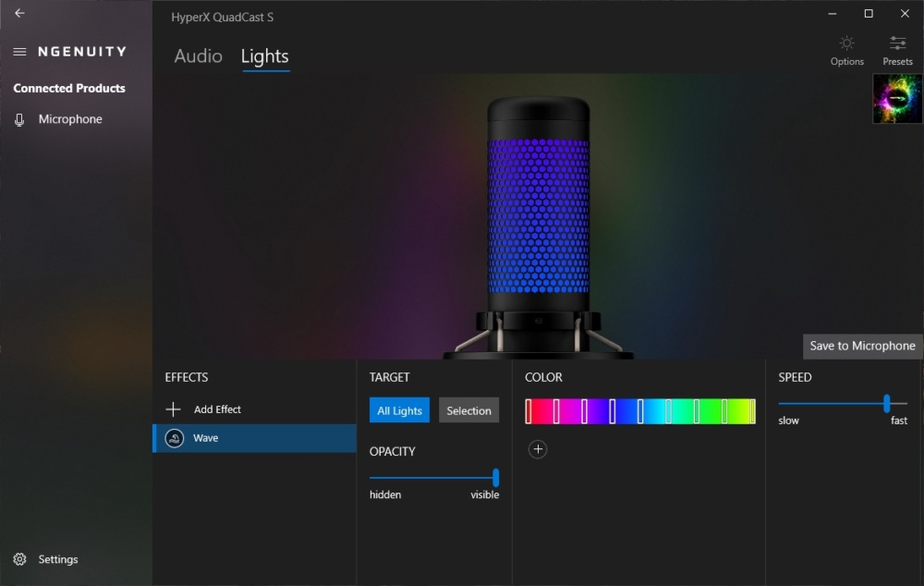Target All Lights
This screenshot has width=924, height=586.
399,410
